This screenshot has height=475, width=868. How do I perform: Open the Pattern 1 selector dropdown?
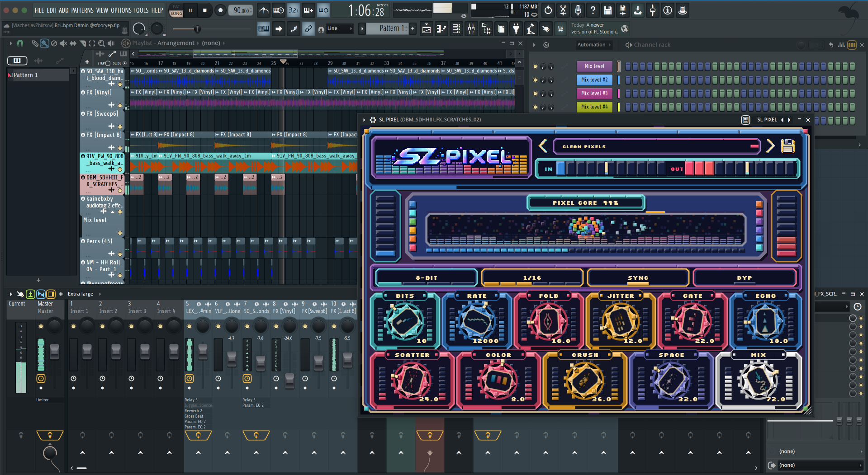pyautogui.click(x=387, y=28)
